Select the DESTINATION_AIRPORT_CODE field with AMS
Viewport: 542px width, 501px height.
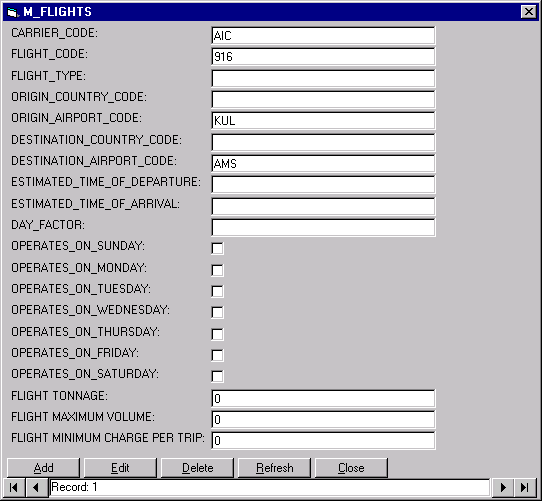pos(323,163)
